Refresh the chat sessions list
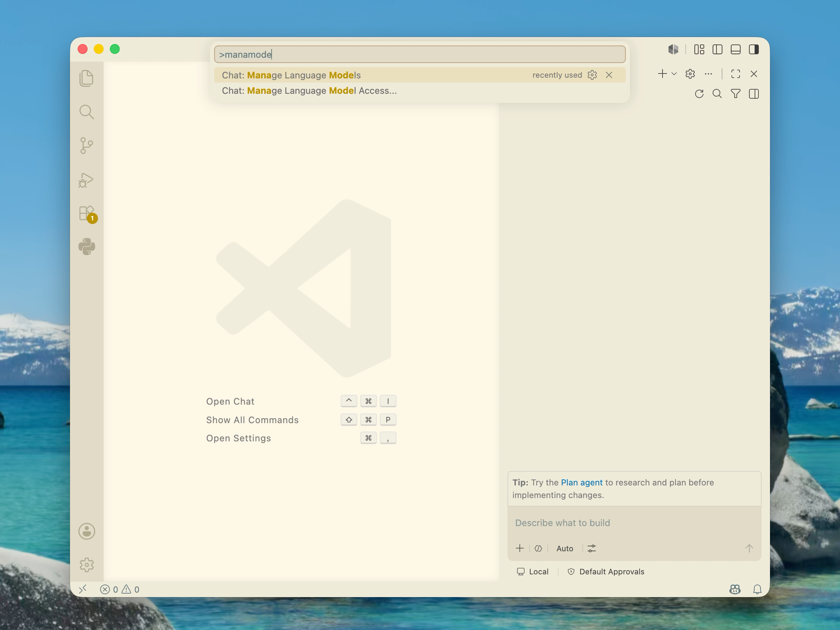 coord(699,93)
